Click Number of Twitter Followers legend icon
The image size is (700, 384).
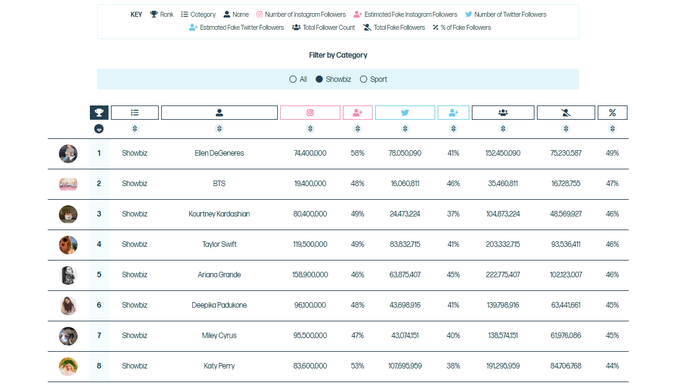(469, 14)
